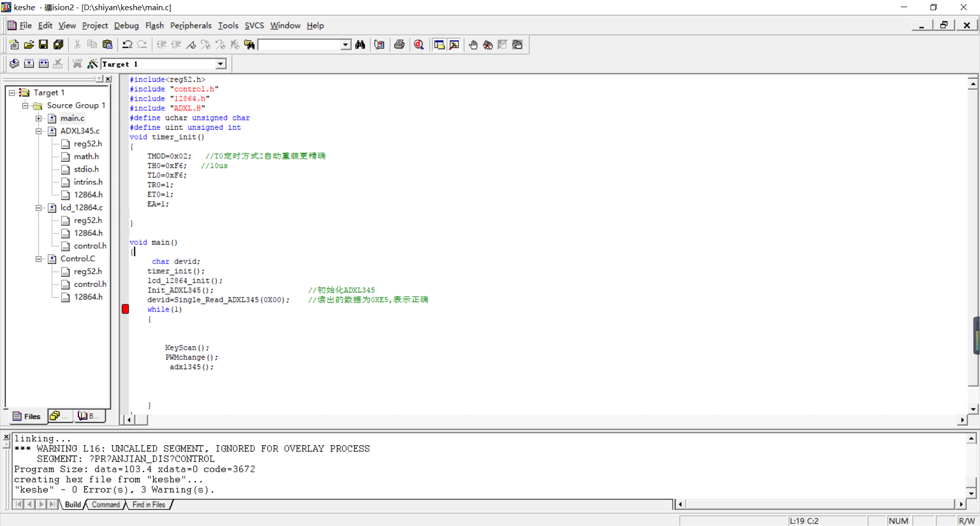
Task: Click the red breakpoint marker at while(1)
Action: click(x=126, y=309)
